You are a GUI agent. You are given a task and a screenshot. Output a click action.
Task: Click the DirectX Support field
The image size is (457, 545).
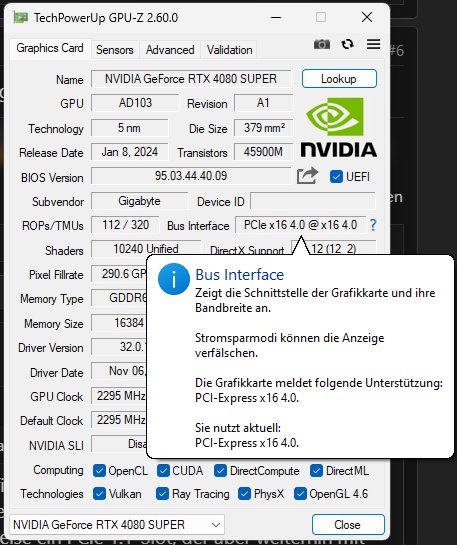click(334, 247)
